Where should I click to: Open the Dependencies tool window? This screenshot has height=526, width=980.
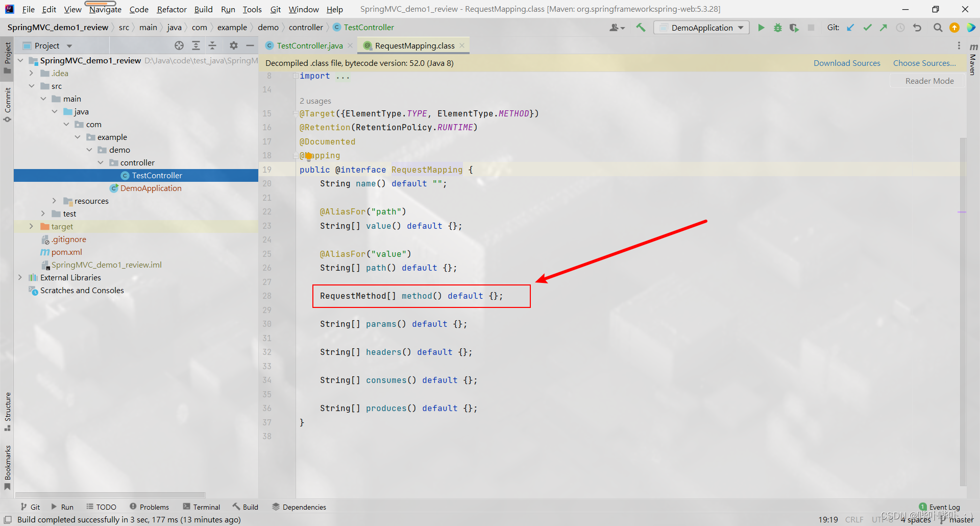299,507
